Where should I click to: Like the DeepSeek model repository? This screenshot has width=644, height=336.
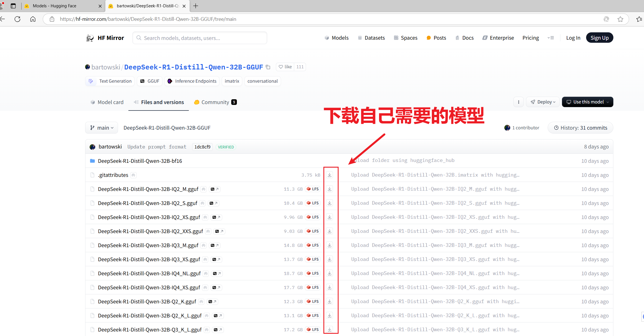[285, 67]
